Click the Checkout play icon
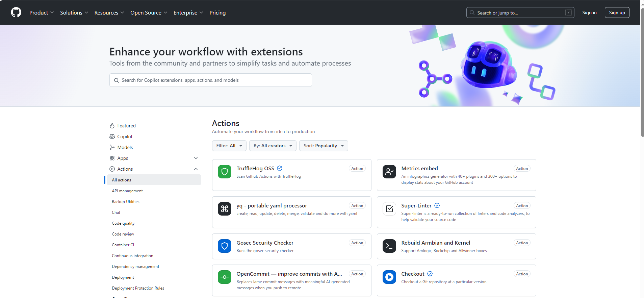Image resolution: width=644 pixels, height=298 pixels. point(389,277)
